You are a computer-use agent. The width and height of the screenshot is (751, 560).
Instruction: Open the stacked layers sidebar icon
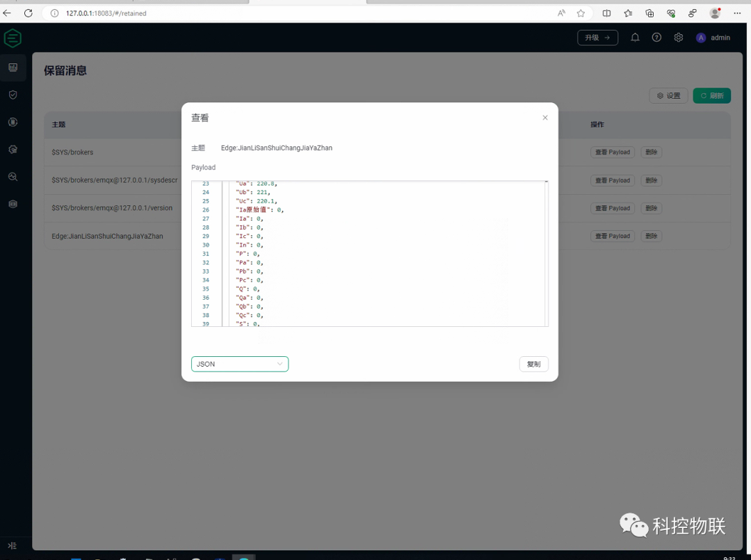pyautogui.click(x=13, y=204)
